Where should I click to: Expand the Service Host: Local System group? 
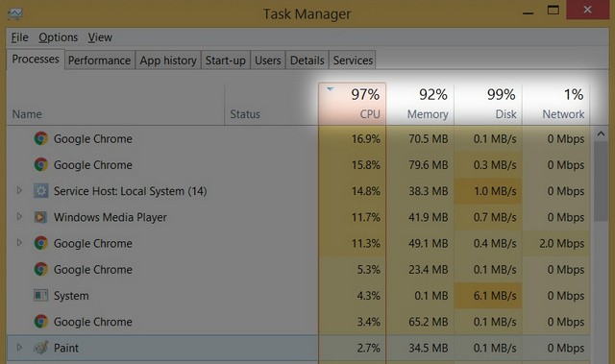point(19,191)
